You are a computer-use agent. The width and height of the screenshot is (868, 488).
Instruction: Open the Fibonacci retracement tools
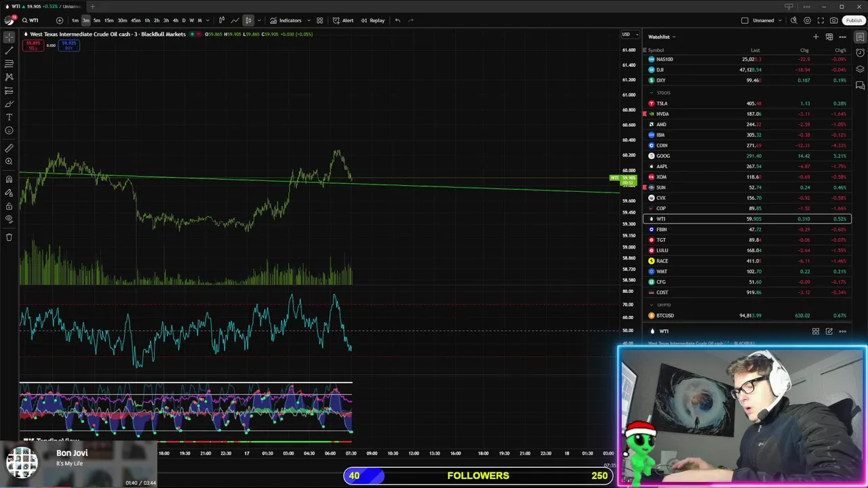9,64
